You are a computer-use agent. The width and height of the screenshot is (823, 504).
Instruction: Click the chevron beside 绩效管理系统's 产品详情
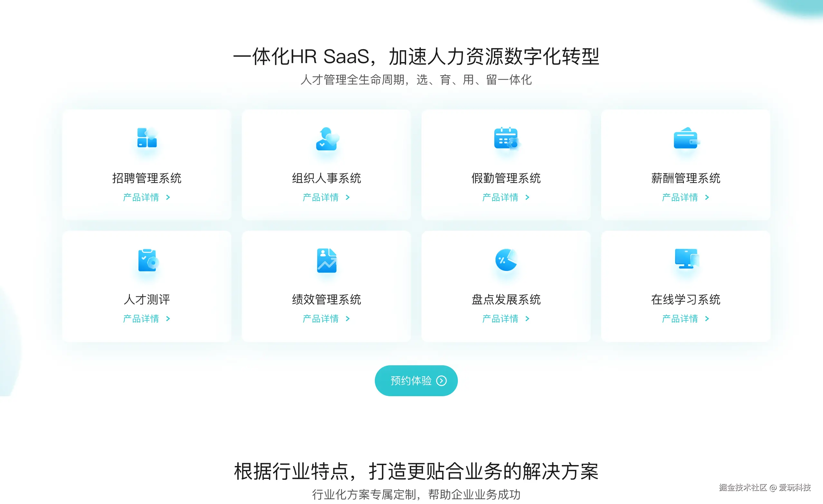[348, 319]
